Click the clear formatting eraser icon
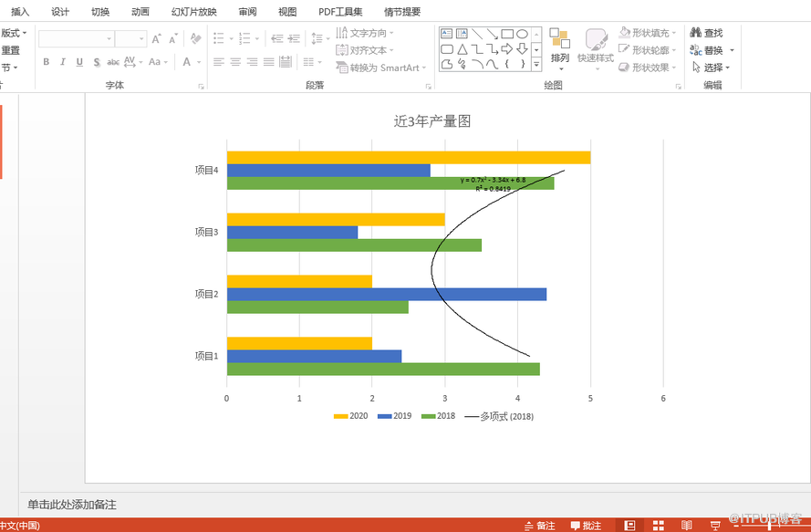Image resolution: width=811 pixels, height=532 pixels. click(x=195, y=38)
